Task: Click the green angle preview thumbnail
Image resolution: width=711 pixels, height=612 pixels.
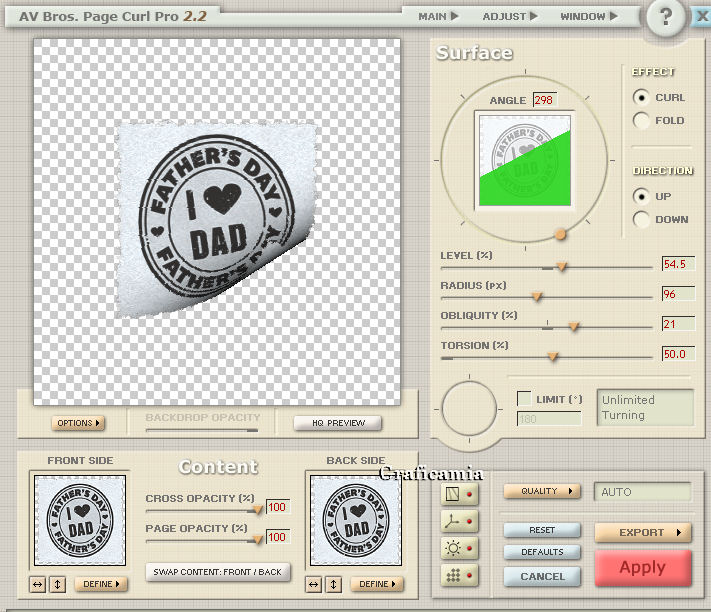Action: point(525,160)
